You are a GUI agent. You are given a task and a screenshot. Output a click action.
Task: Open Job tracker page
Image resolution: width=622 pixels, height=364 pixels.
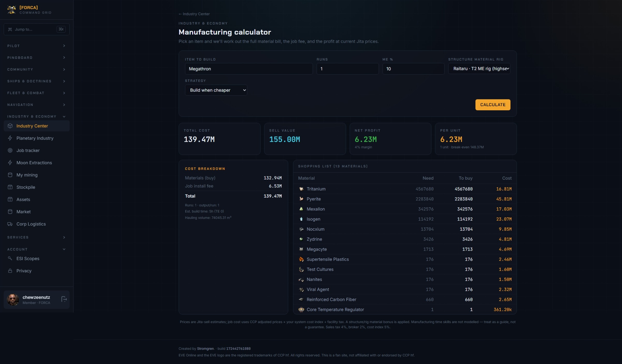pyautogui.click(x=36, y=150)
